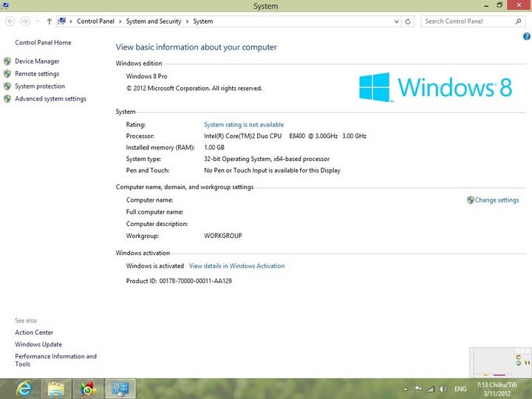Click the search magnifier icon
The height and width of the screenshot is (399, 532).
click(x=518, y=21)
